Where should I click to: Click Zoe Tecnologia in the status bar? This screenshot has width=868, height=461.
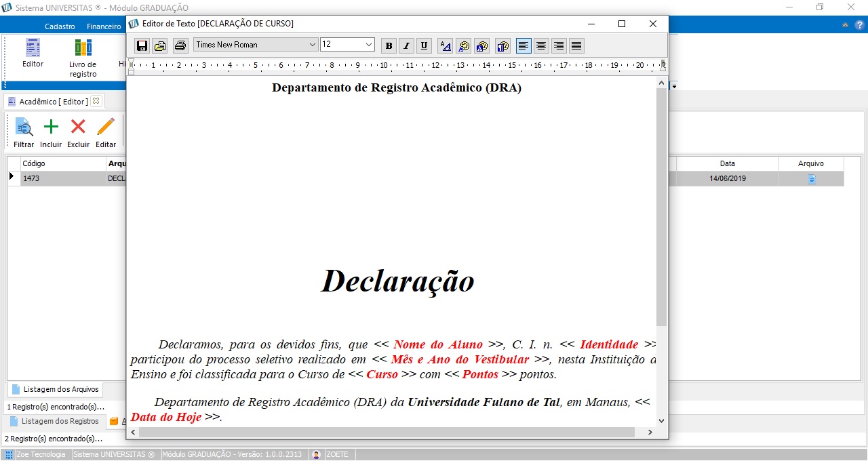click(x=41, y=455)
